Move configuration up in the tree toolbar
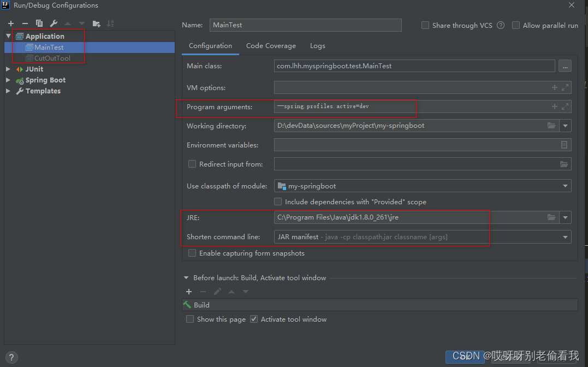Screen dimensions: 588x367 tap(68, 23)
